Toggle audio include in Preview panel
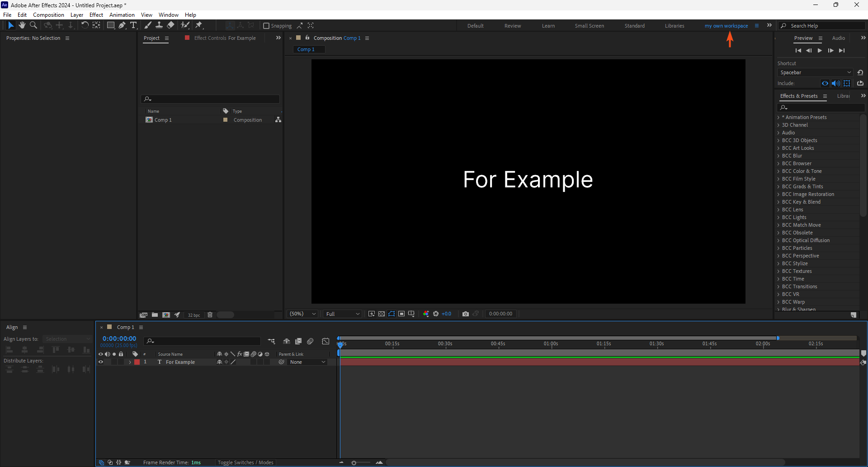The height and width of the screenshot is (467, 868). 836,83
